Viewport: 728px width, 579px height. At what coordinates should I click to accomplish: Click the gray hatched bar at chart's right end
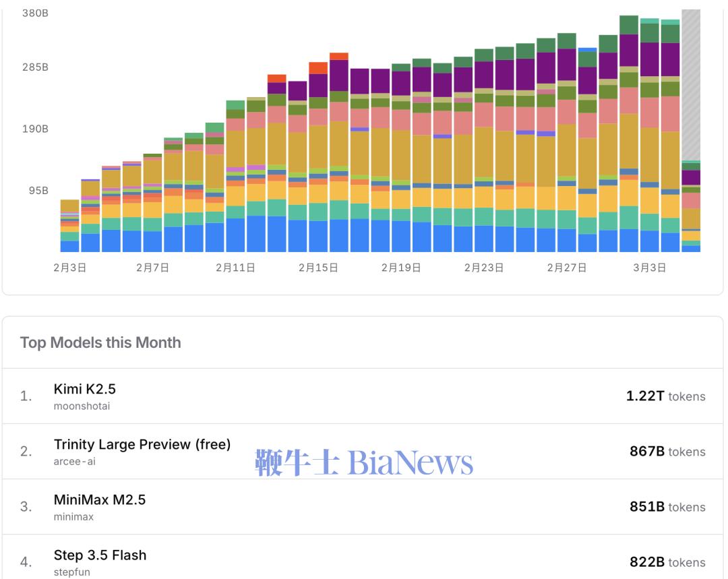pos(691,81)
